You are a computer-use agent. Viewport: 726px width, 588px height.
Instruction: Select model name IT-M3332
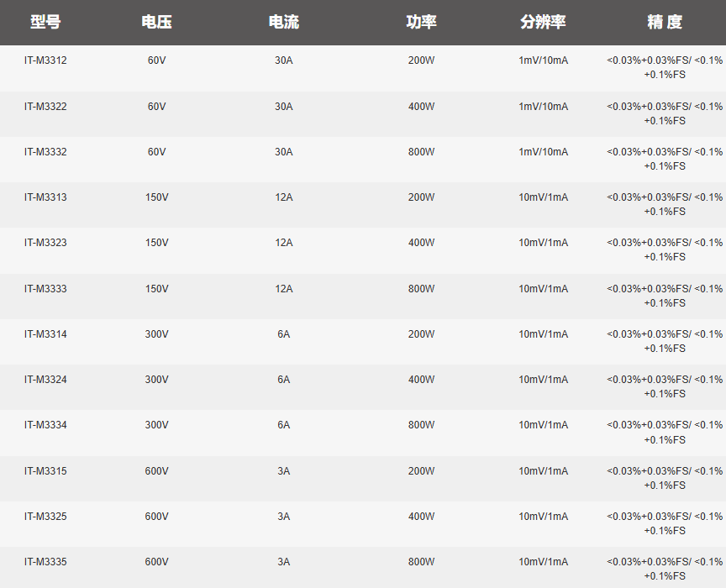pos(45,152)
